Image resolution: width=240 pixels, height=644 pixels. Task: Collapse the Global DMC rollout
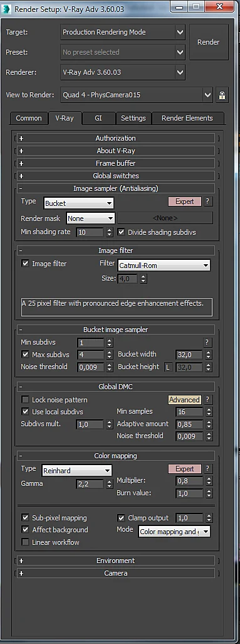click(x=116, y=387)
